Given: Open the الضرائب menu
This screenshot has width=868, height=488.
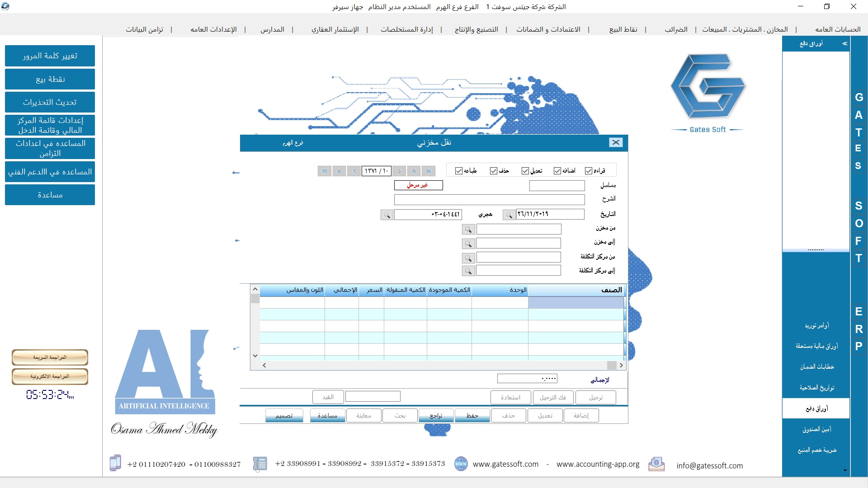Looking at the screenshot, I should 676,29.
